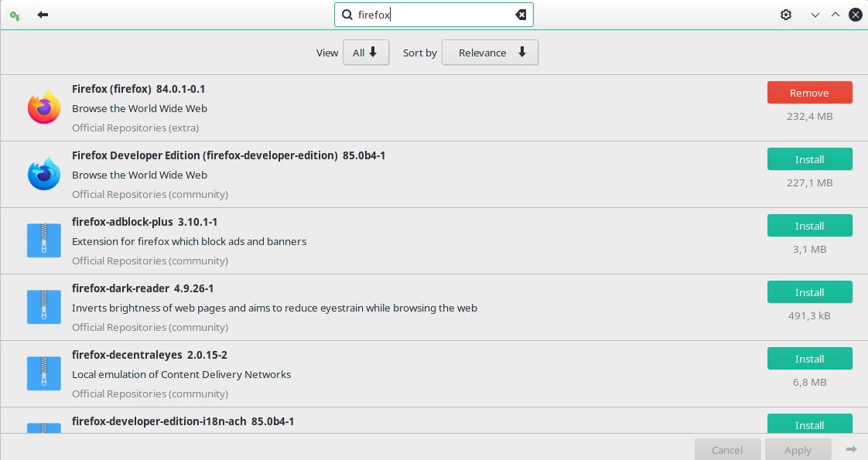Click 'Extension for firefox which block ads' description
868x460 pixels.
pos(190,242)
